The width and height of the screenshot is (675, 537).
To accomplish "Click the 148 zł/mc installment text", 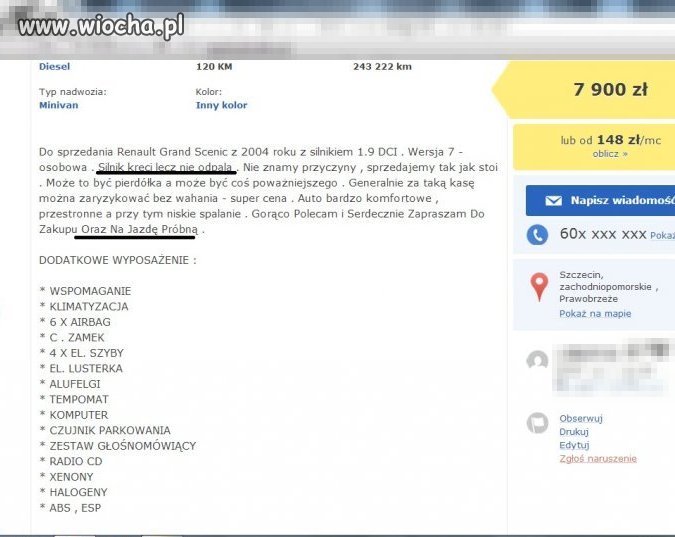I will (629, 140).
